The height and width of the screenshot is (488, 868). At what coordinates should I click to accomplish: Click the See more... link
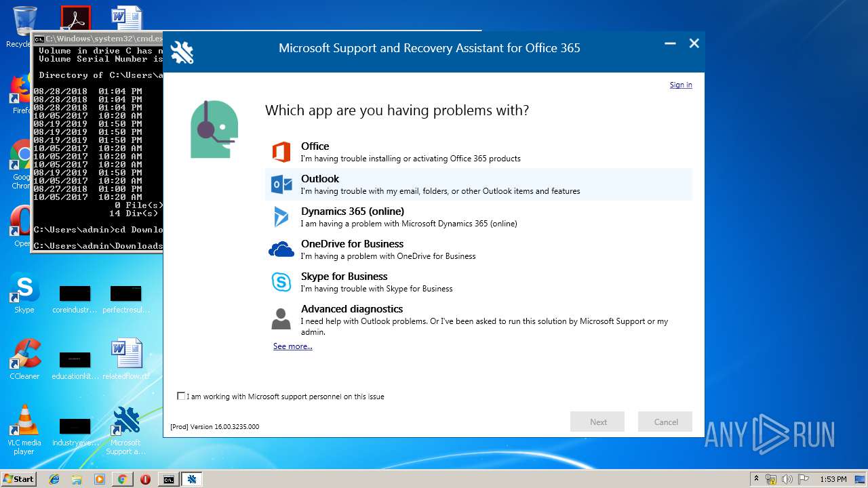(x=293, y=346)
